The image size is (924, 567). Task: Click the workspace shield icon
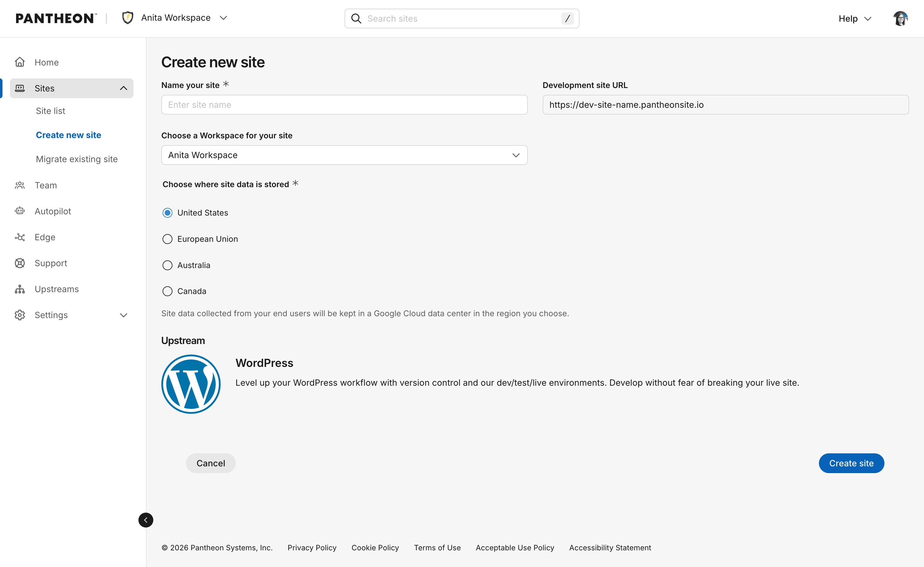click(128, 18)
